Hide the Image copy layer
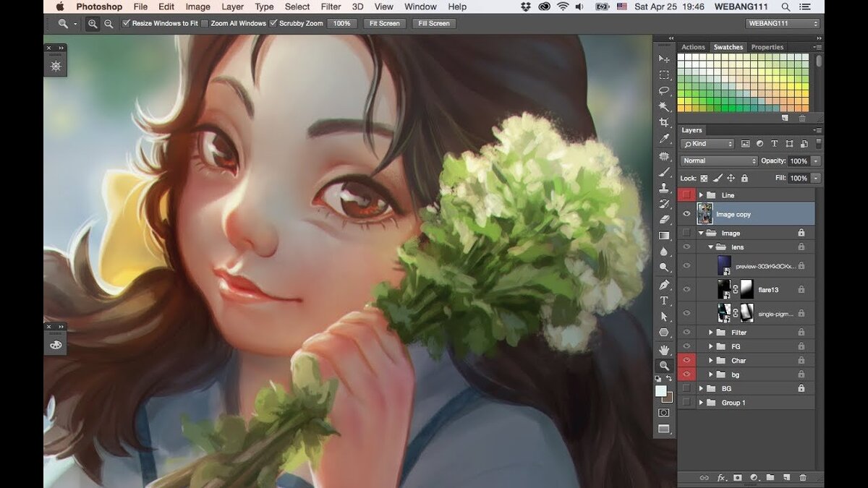The height and width of the screenshot is (488, 868). 686,214
